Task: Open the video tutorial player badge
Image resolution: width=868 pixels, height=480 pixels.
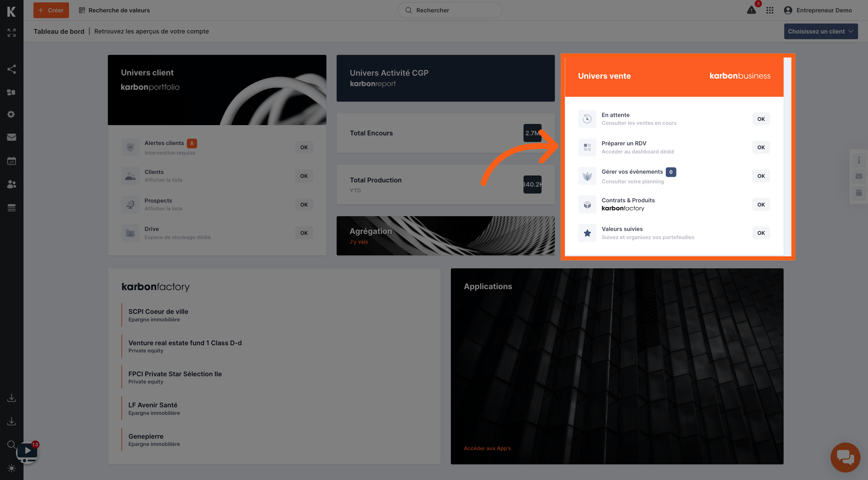Action: point(27,452)
